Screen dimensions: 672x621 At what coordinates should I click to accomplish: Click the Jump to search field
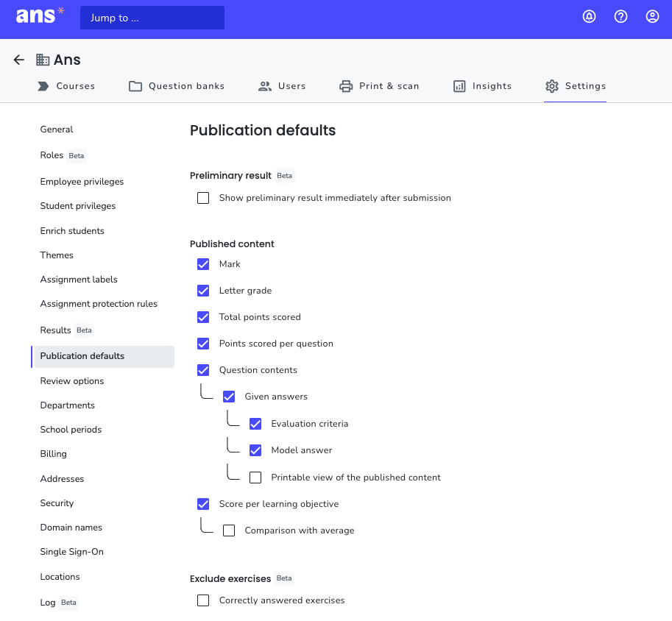[x=152, y=18]
